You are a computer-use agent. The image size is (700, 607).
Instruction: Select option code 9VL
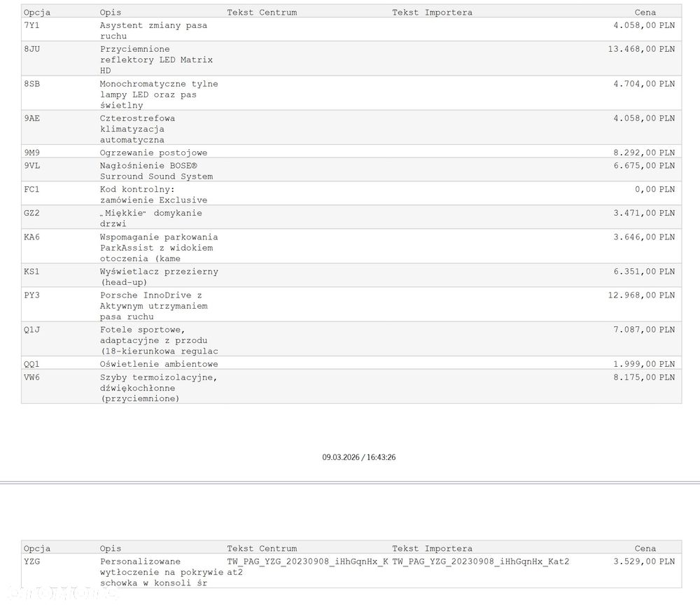click(x=31, y=166)
